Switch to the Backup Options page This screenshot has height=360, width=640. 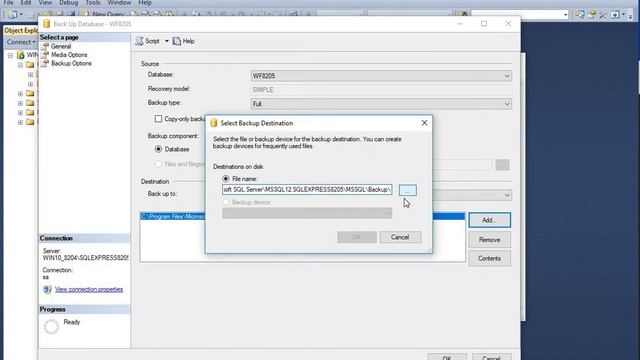point(71,63)
